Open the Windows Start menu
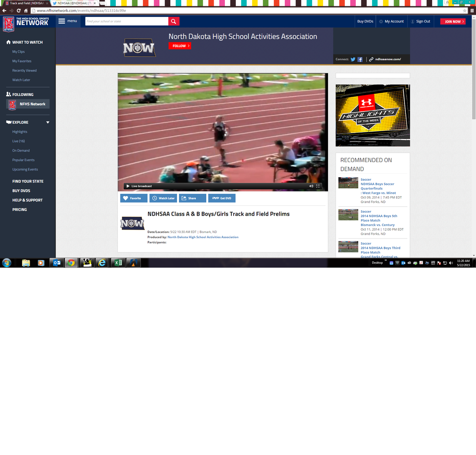 point(7,263)
